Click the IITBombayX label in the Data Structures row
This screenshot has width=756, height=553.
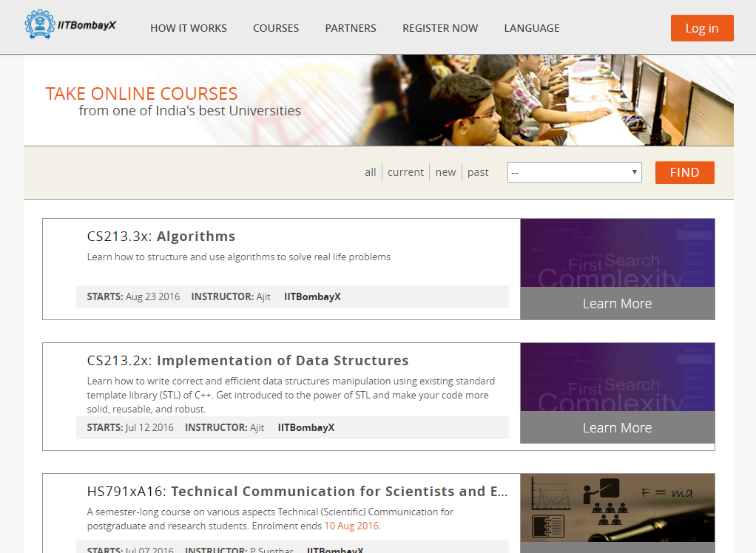coord(306,428)
